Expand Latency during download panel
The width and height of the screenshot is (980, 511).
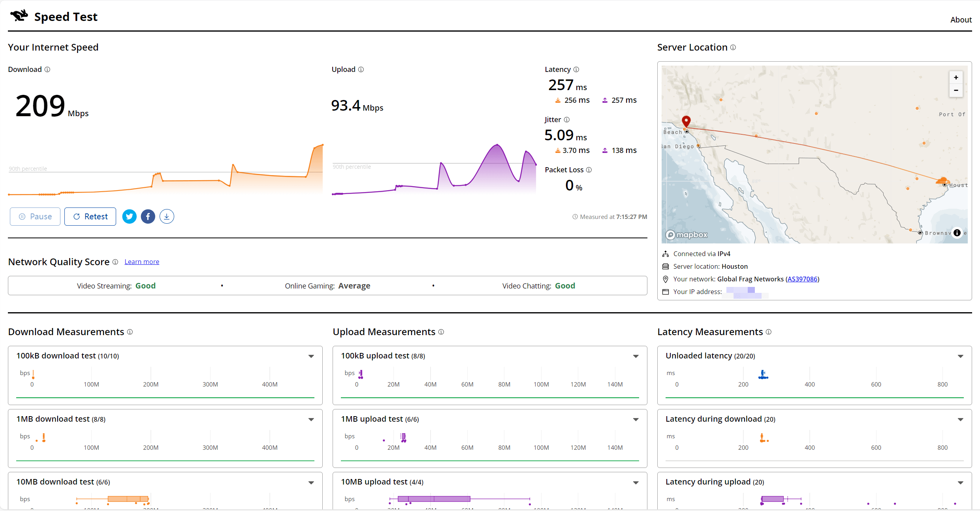(961, 420)
